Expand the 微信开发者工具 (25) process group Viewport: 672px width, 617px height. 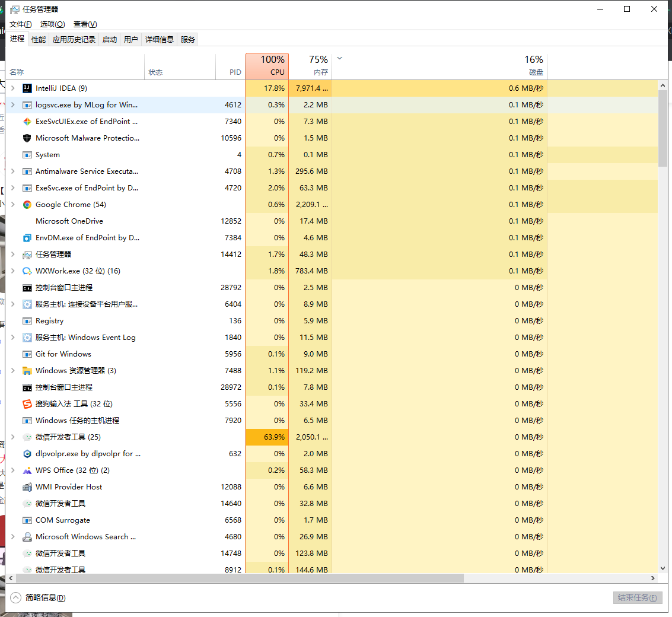[x=13, y=437]
